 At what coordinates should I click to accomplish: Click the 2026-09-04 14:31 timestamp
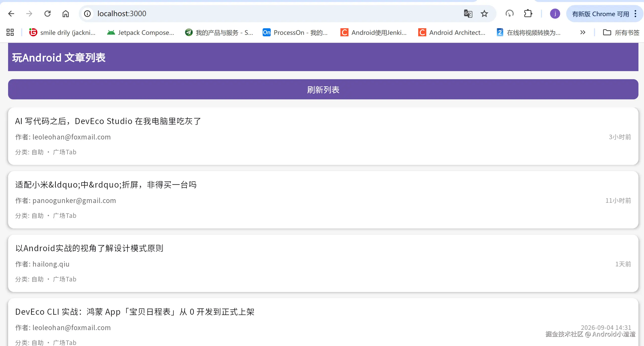tap(606, 327)
